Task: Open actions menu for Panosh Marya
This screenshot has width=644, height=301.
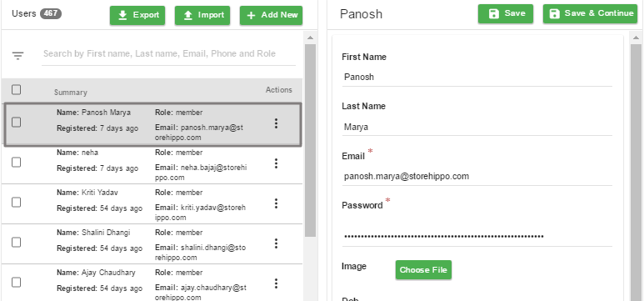Action: 276,123
